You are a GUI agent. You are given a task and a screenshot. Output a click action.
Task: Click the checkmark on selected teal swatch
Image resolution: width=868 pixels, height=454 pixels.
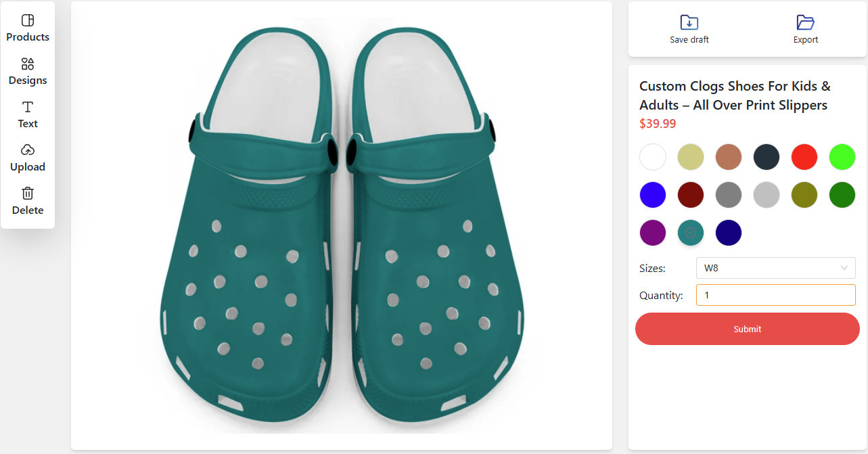690,232
